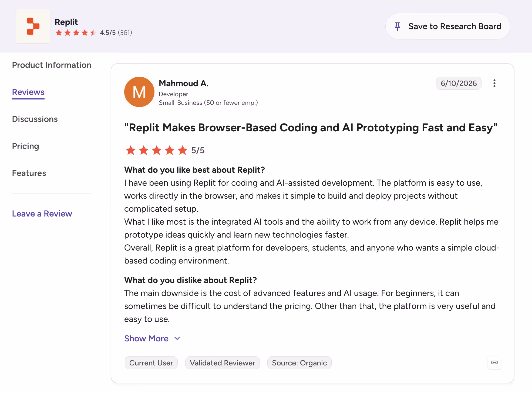This screenshot has height=393, width=532.
Task: Click Show More link text
Action: pyautogui.click(x=146, y=338)
